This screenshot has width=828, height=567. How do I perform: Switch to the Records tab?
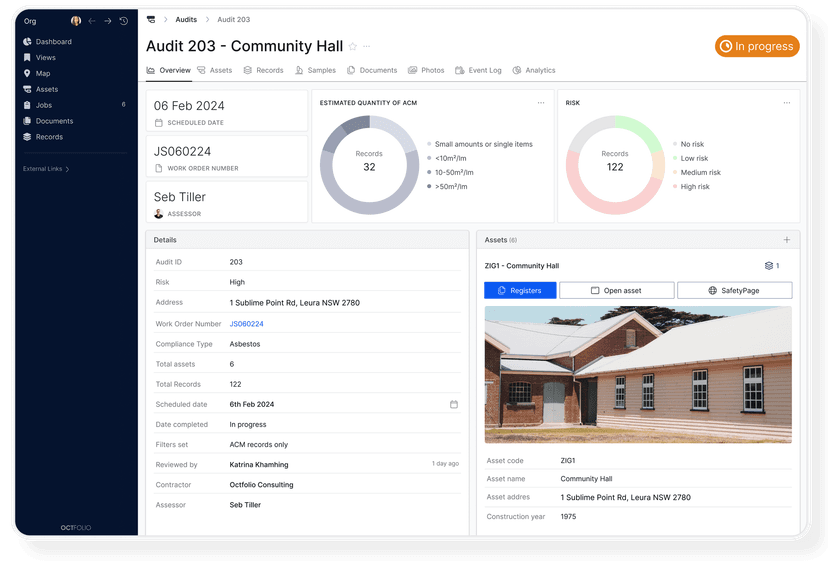(x=264, y=70)
